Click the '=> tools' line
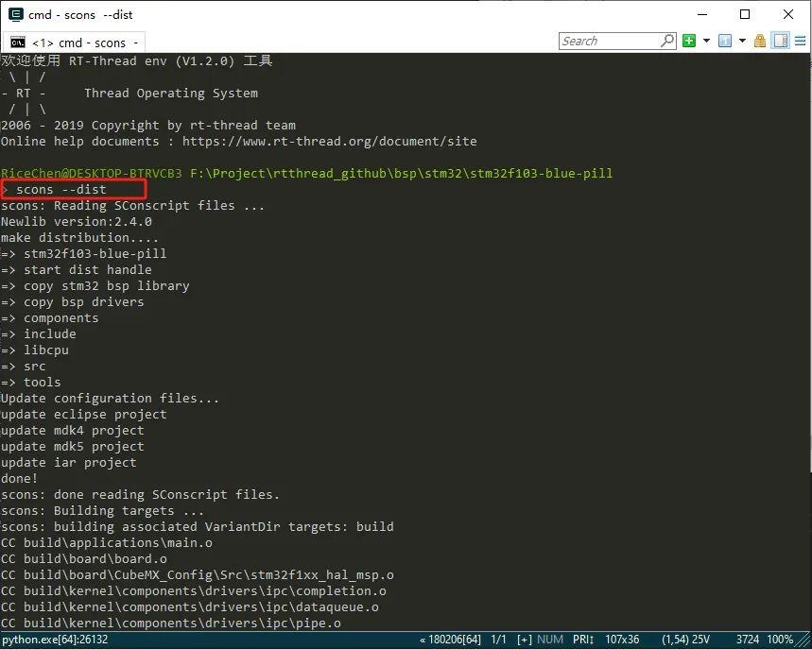The height and width of the screenshot is (649, 812). coord(31,382)
